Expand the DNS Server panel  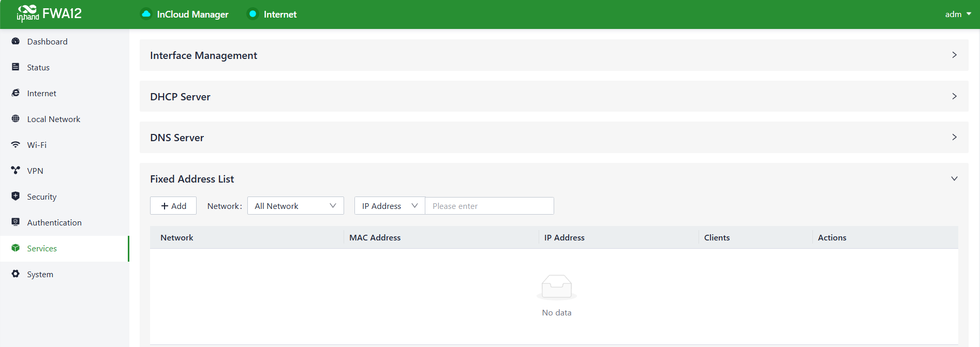point(954,137)
